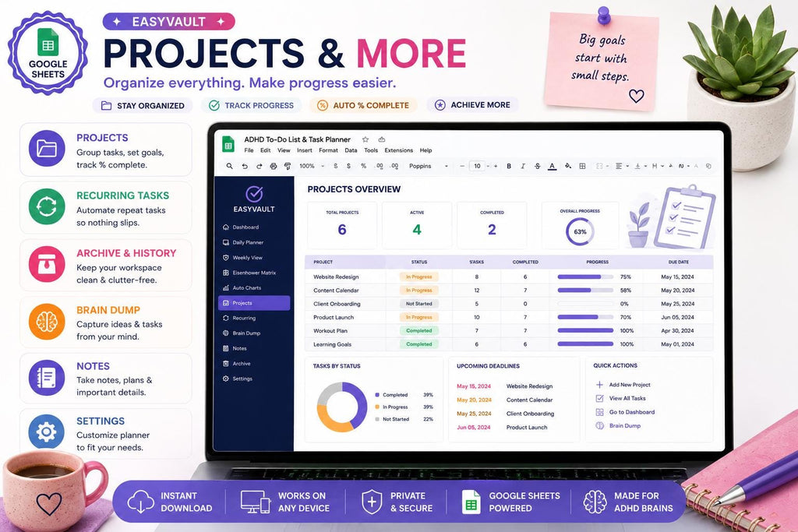Toggle bold formatting in the toolbar
798x532 pixels.
click(509, 167)
